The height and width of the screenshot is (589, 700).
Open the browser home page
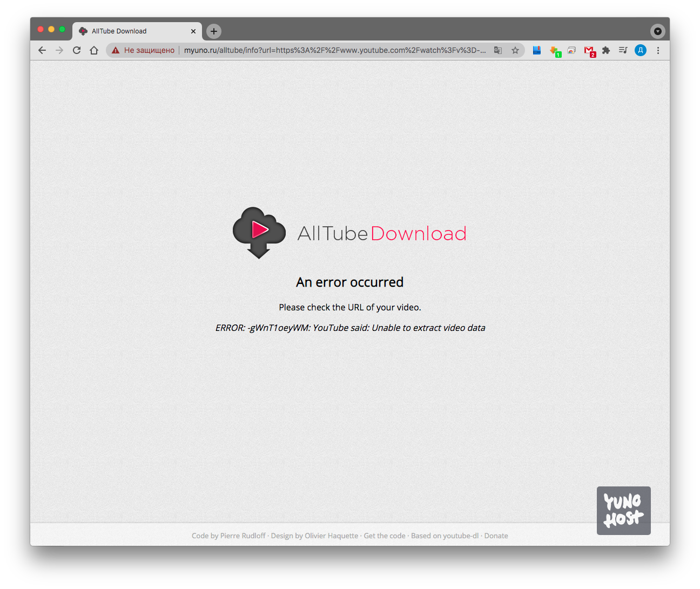pyautogui.click(x=94, y=50)
